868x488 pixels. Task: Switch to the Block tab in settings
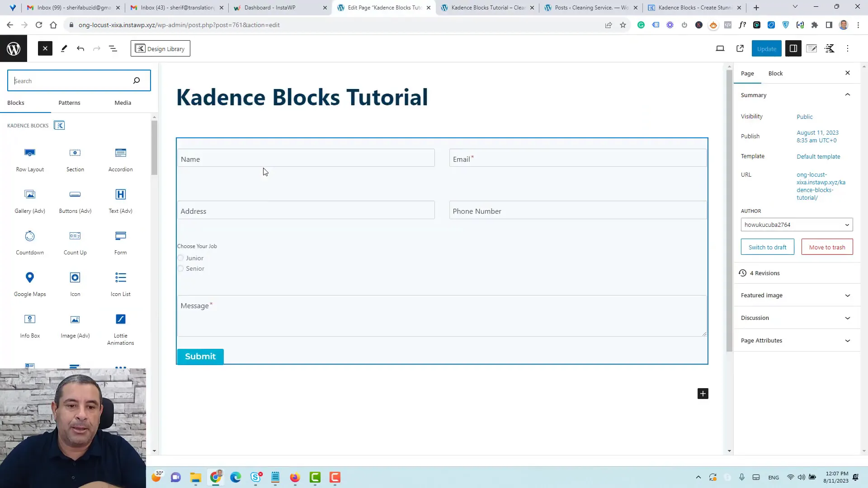click(776, 73)
